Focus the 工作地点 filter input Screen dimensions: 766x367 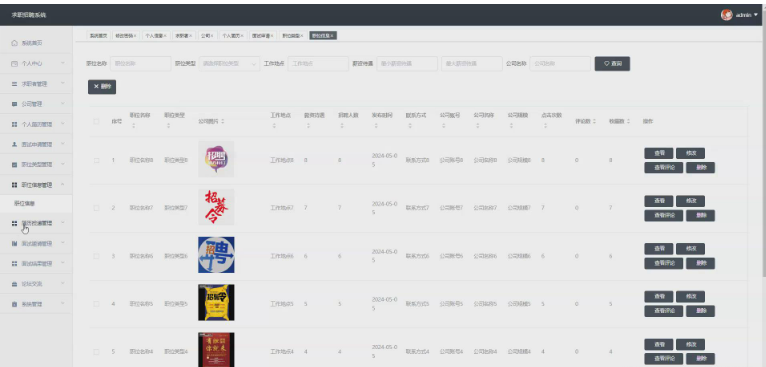318,64
